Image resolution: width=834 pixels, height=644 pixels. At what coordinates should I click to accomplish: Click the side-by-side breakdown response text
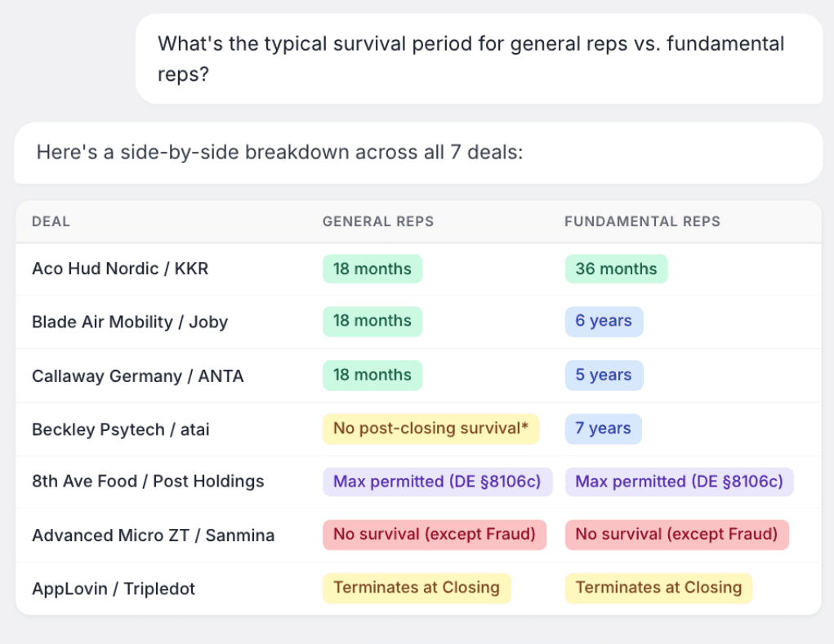pyautogui.click(x=279, y=153)
